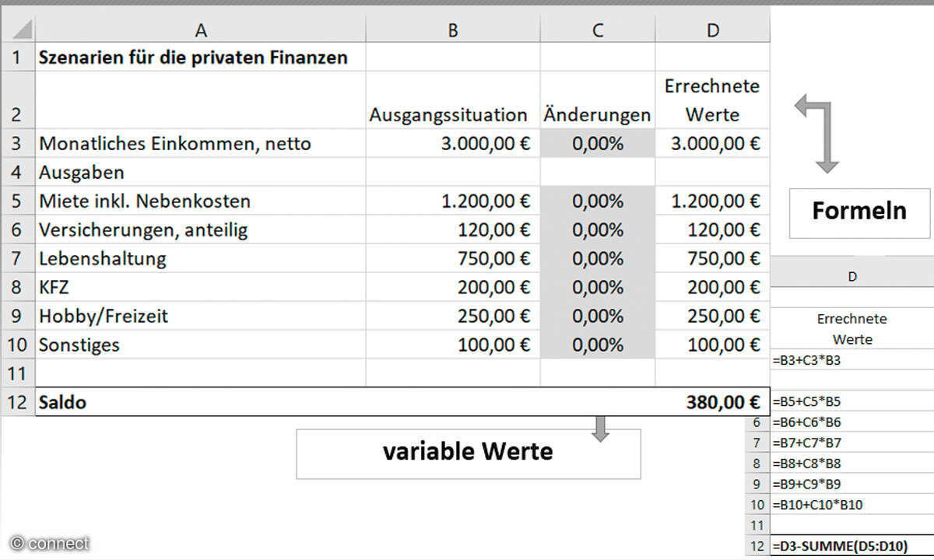Select row 3 header

coord(18,143)
